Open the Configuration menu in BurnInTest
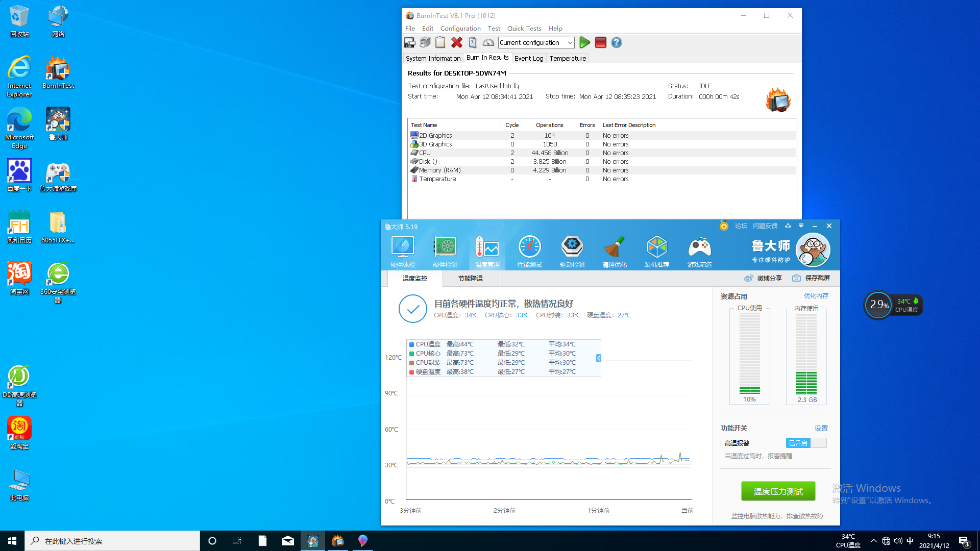The width and height of the screenshot is (980, 551). click(460, 29)
